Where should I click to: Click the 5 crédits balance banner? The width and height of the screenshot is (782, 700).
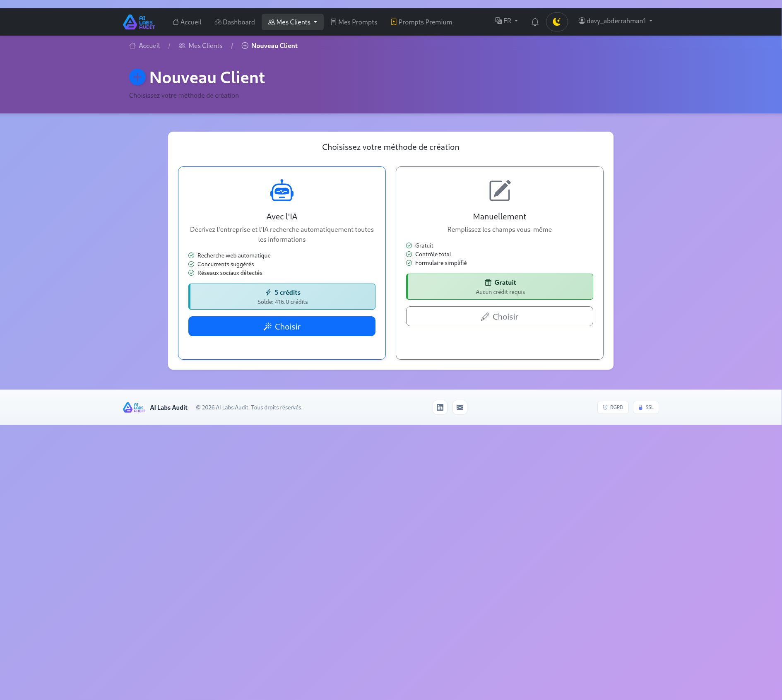click(x=282, y=296)
